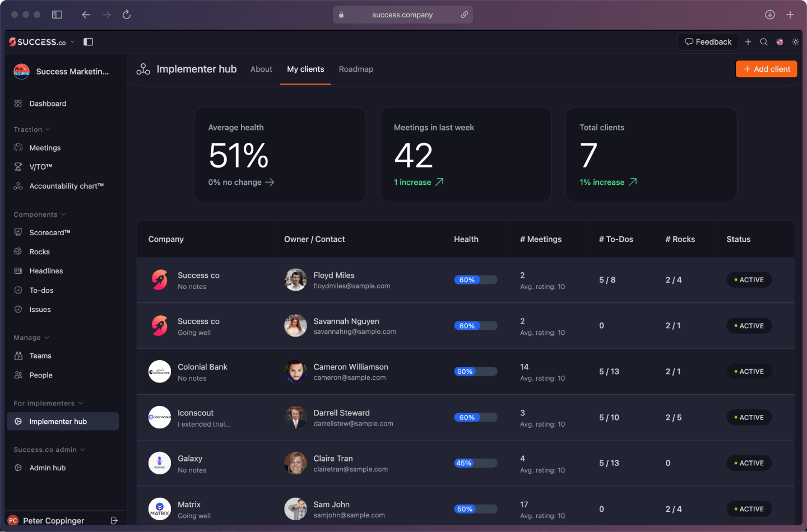The height and width of the screenshot is (532, 807).
Task: Collapse the Success.co admin section
Action: (49, 450)
